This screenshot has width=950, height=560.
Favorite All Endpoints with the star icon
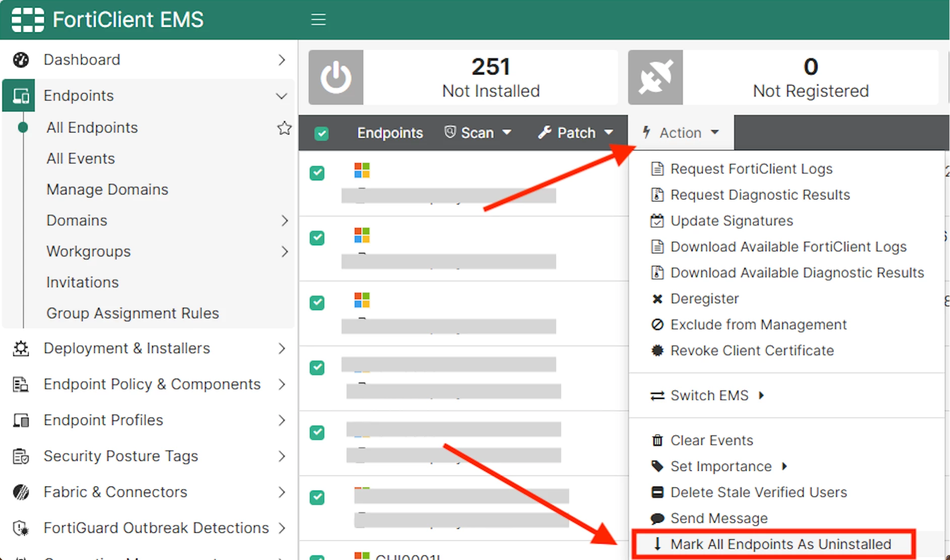pos(285,128)
